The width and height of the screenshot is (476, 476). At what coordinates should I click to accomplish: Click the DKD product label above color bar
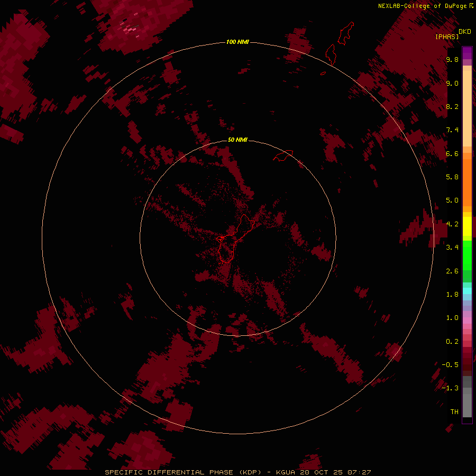465,32
